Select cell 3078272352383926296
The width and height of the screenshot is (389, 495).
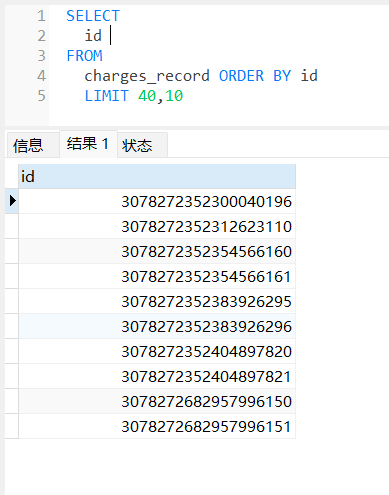coord(157,326)
